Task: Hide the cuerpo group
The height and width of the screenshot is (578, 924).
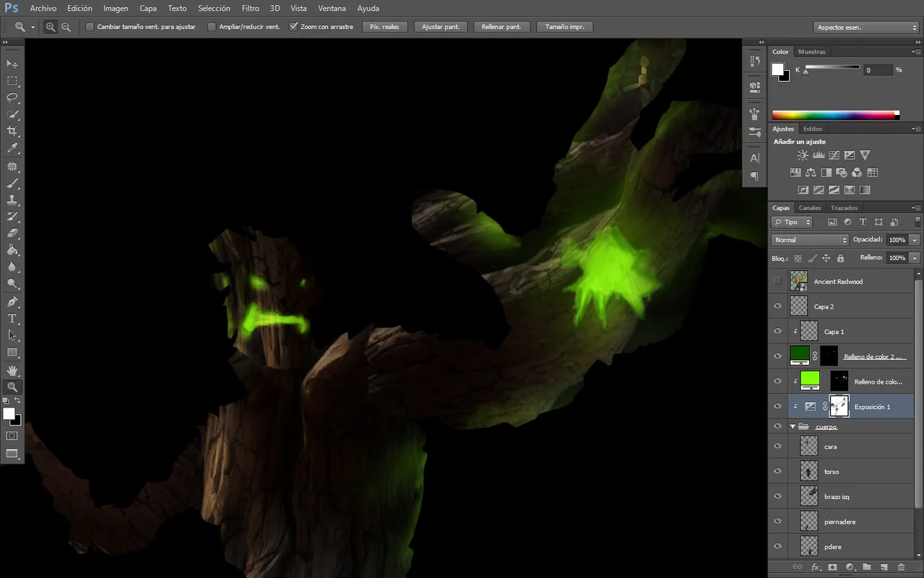Action: coord(777,427)
